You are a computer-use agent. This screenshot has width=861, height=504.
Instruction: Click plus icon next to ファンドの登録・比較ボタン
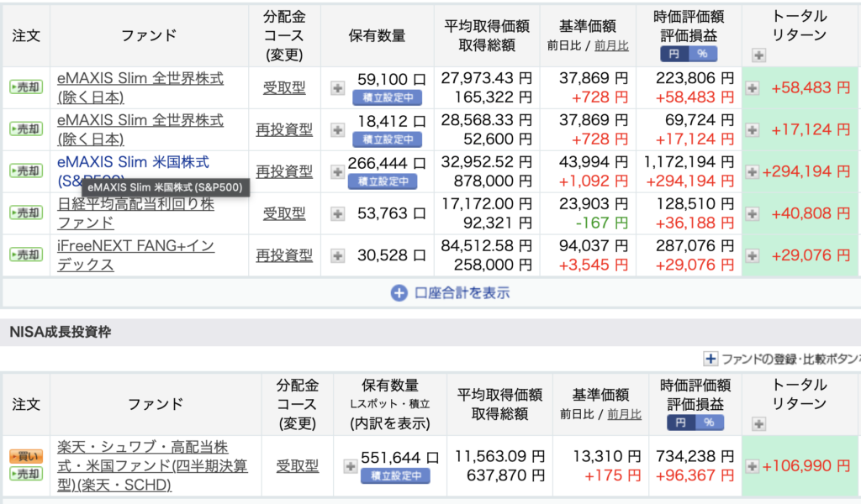click(x=710, y=360)
